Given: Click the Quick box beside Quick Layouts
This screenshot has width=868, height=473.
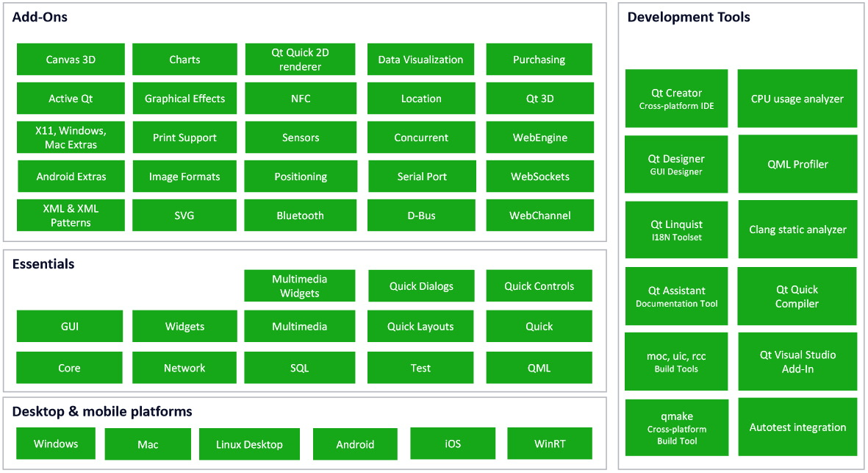Looking at the screenshot, I should (539, 326).
